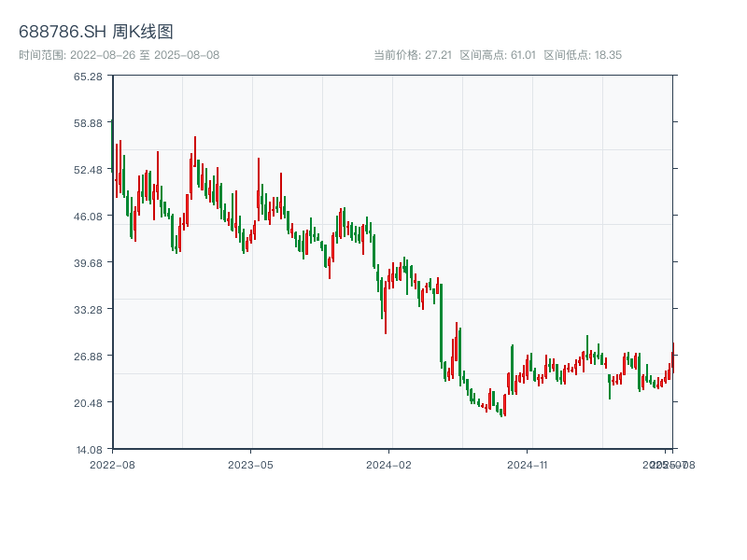The width and height of the screenshot is (747, 560).
Task: Click the latest red candlestick at chart's right edge
Action: 672,358
